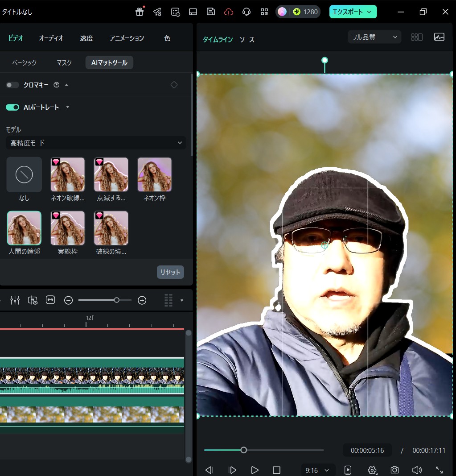Viewport: 456px width, 476px height.
Task: Click the volume speaker icon
Action: [417, 470]
